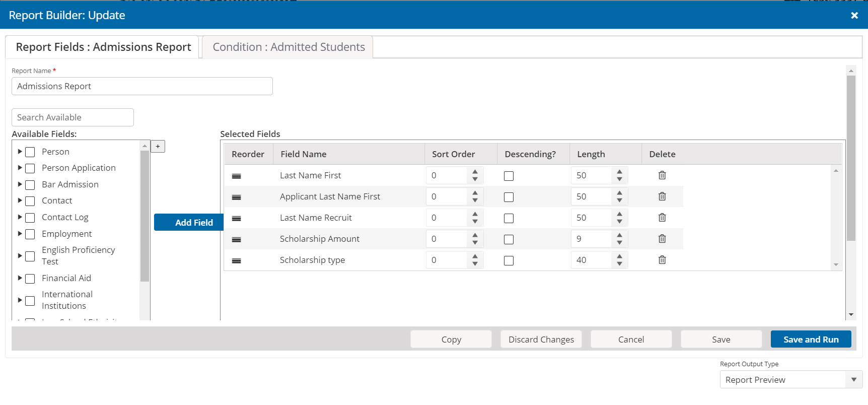
Task: Click Available Fields list scrollbar
Action: pos(144,216)
